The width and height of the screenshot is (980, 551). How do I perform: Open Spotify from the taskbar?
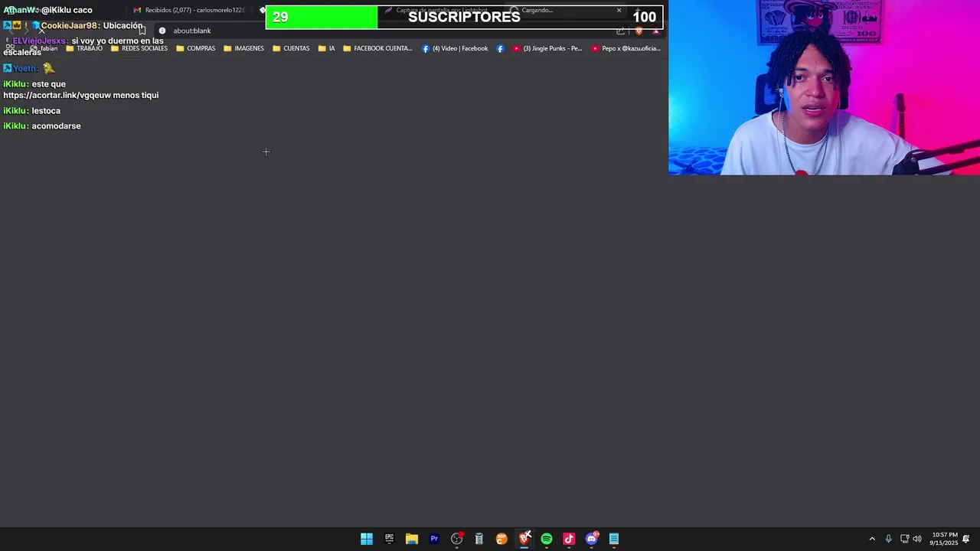547,539
